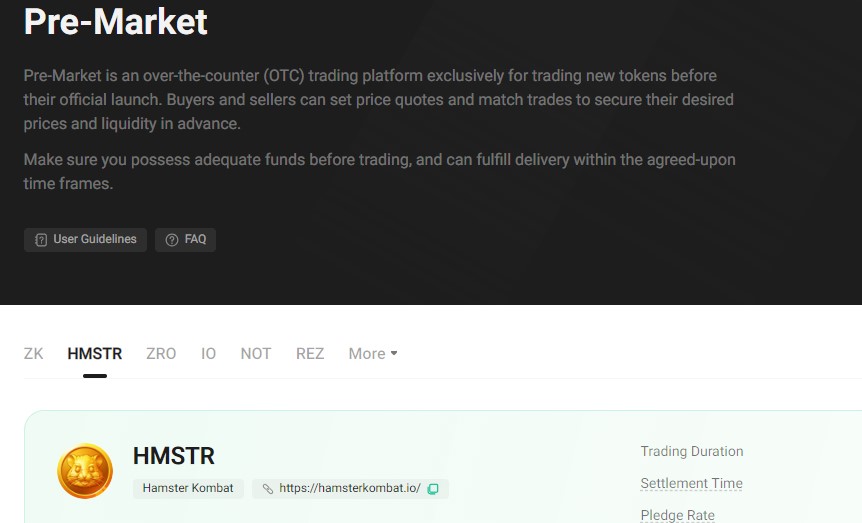
Task: Copy the hamsterkombat.io link
Action: [433, 489]
